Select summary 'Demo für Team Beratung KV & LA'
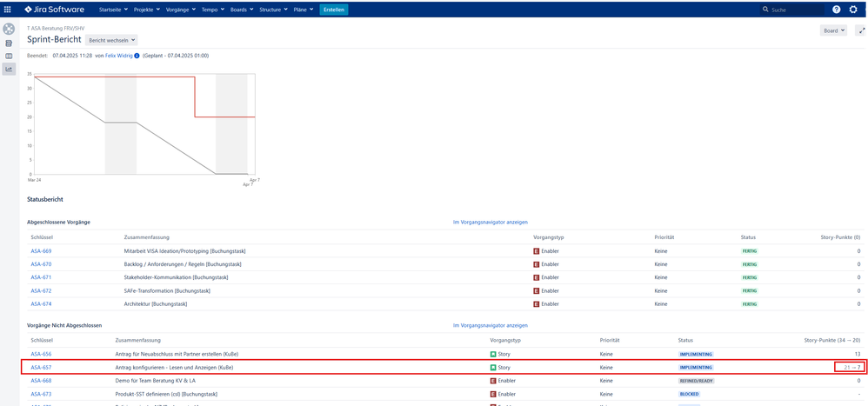 click(156, 381)
